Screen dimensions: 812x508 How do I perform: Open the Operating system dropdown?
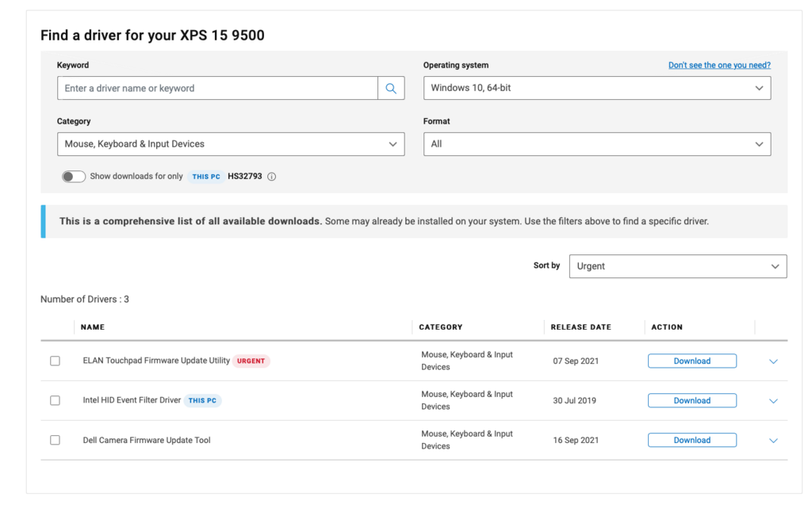(x=596, y=88)
